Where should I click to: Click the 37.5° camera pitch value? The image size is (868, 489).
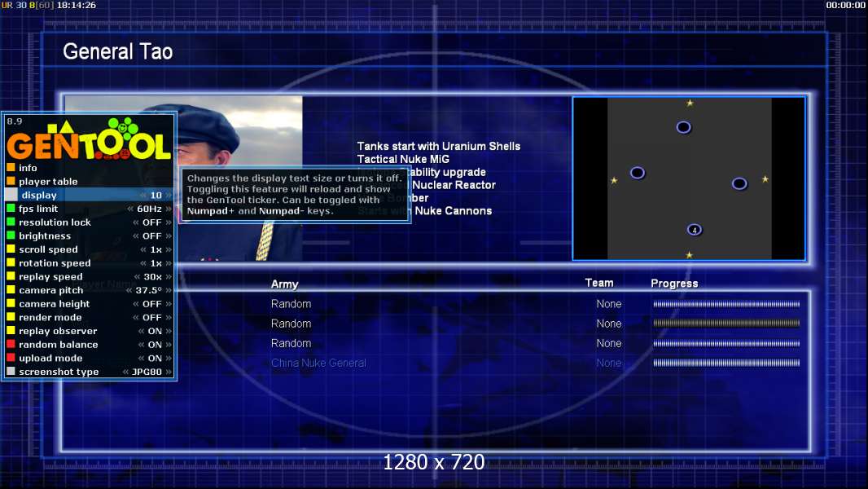[x=148, y=290]
